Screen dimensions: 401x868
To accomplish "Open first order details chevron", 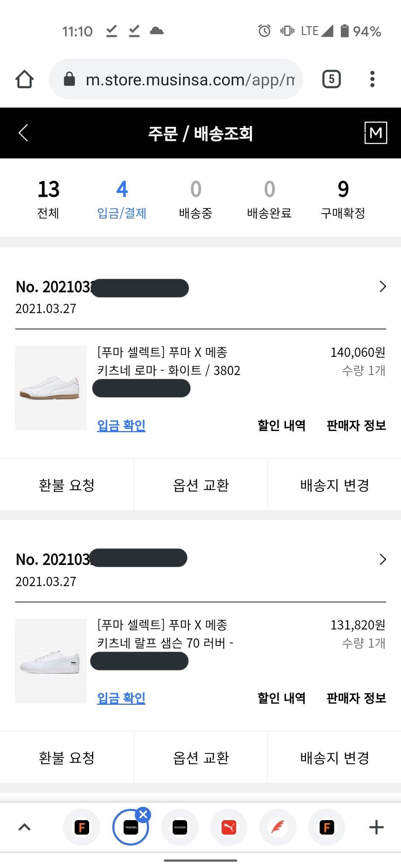I will tap(382, 287).
